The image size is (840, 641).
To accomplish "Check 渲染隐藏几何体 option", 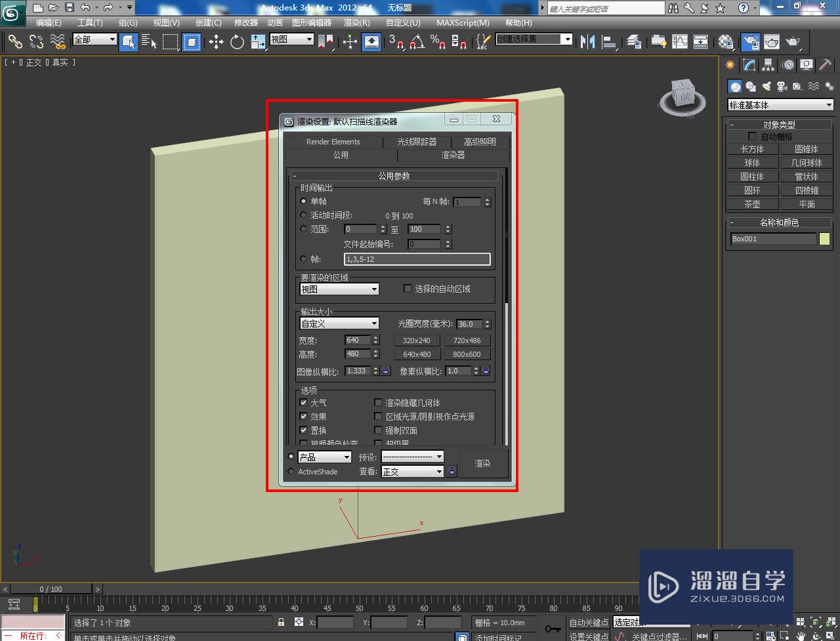I will click(x=378, y=403).
